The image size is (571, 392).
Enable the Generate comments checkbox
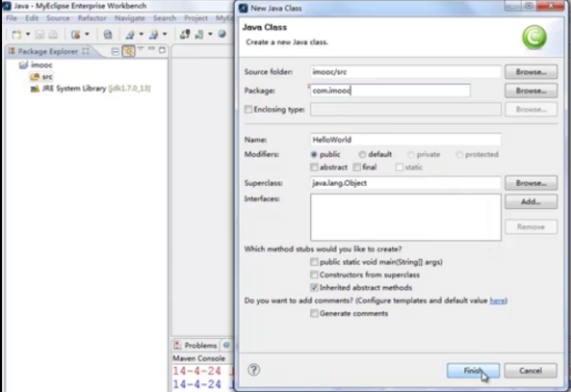coord(314,313)
